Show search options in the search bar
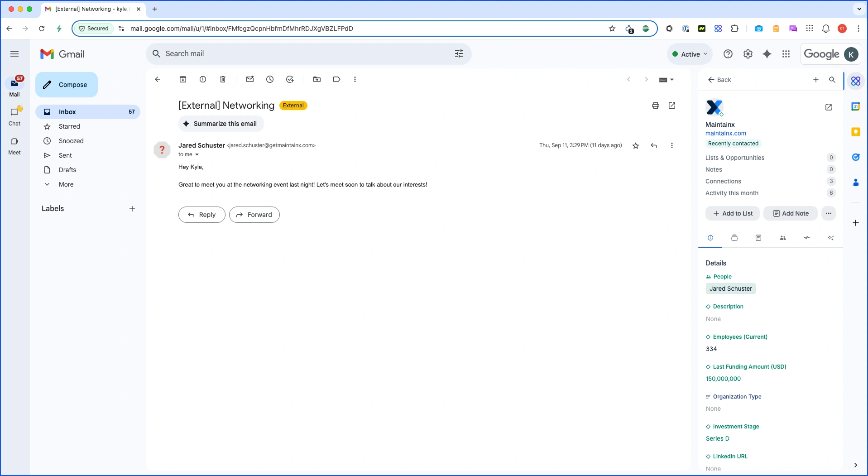The height and width of the screenshot is (476, 868). coord(459,53)
